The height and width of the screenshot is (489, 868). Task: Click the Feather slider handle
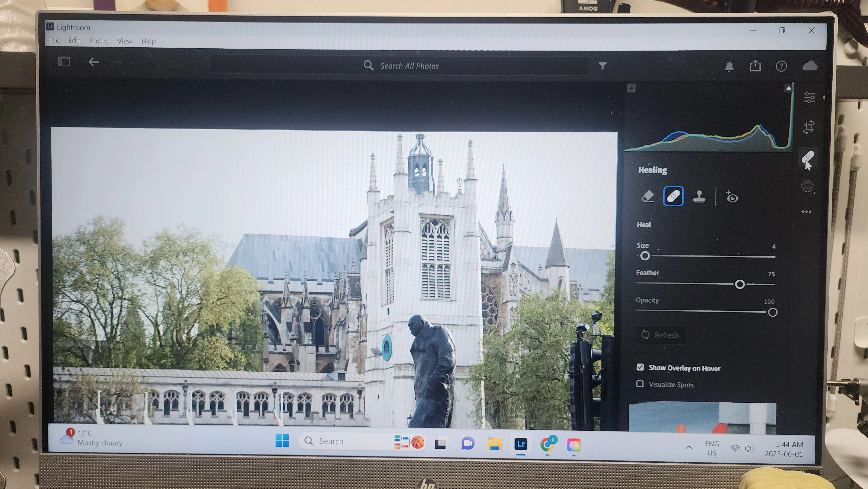[740, 284]
